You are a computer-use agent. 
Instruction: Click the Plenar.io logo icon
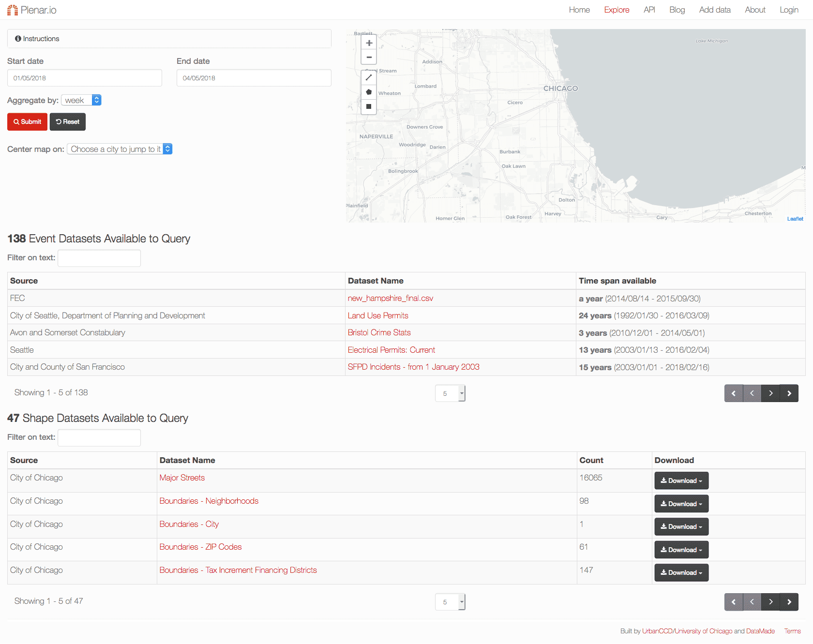(13, 10)
